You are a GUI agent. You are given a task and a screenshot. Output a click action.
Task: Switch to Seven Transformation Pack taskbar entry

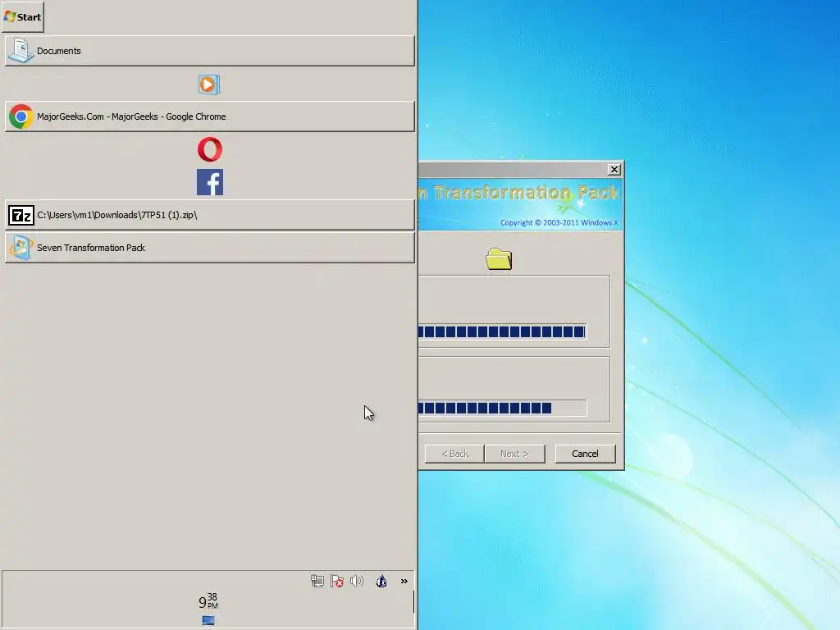coord(209,248)
